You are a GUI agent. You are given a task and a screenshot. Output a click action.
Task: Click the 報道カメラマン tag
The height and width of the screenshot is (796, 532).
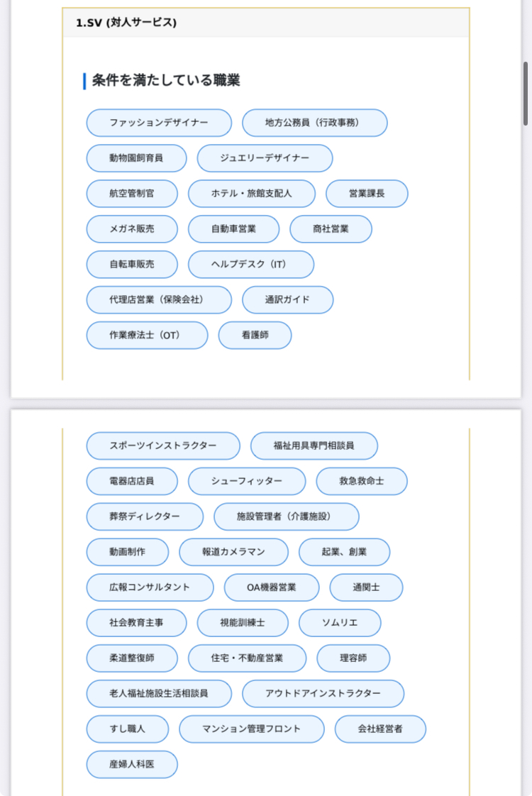[233, 553]
